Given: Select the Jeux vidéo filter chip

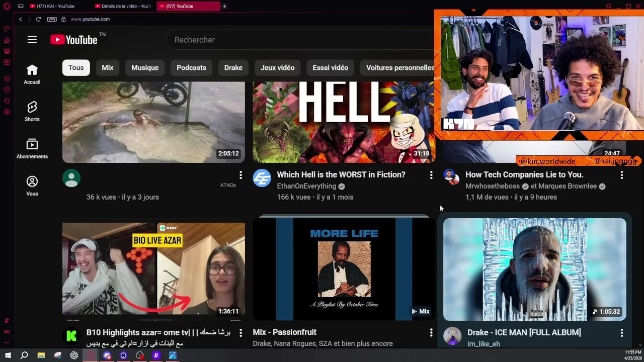Looking at the screenshot, I should tap(277, 67).
